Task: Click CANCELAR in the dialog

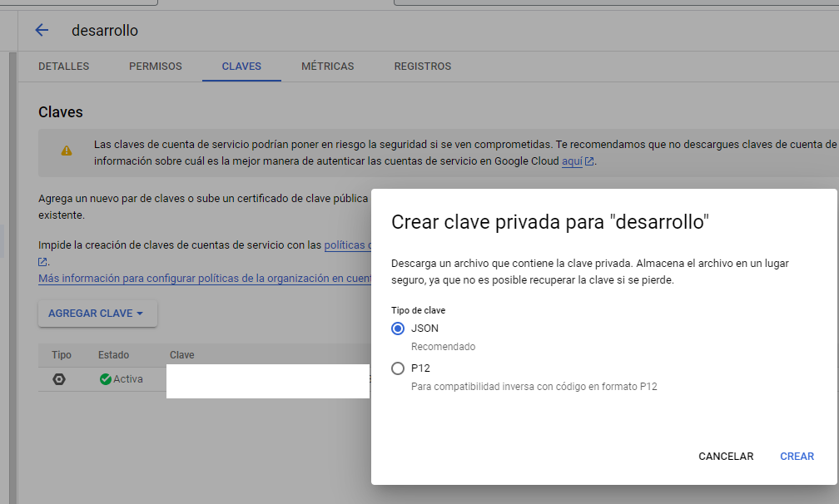Action: pos(725,457)
